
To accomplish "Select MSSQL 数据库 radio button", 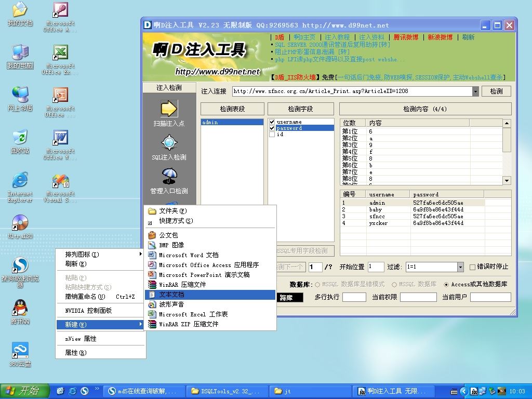I will coord(394,284).
